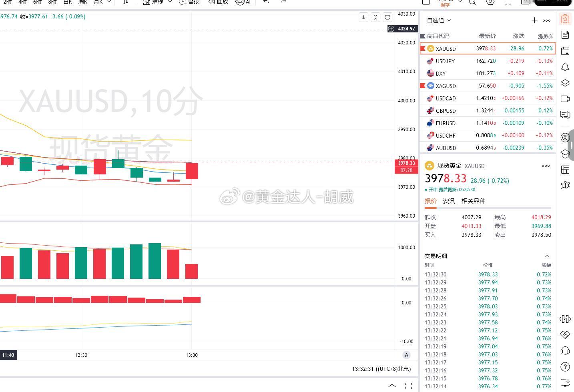The height and width of the screenshot is (392, 574).
Task: Open the video camera sidebar icon
Action: coord(565,99)
